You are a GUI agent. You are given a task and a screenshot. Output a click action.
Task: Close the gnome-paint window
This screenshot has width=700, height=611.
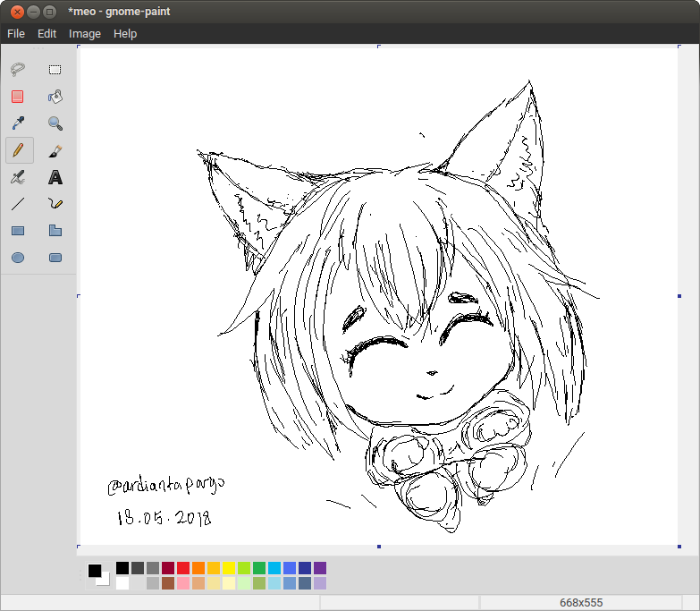point(17,12)
